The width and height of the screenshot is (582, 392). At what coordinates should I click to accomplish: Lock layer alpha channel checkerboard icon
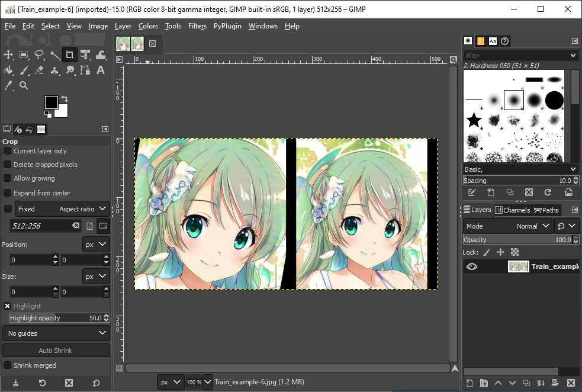pos(515,252)
